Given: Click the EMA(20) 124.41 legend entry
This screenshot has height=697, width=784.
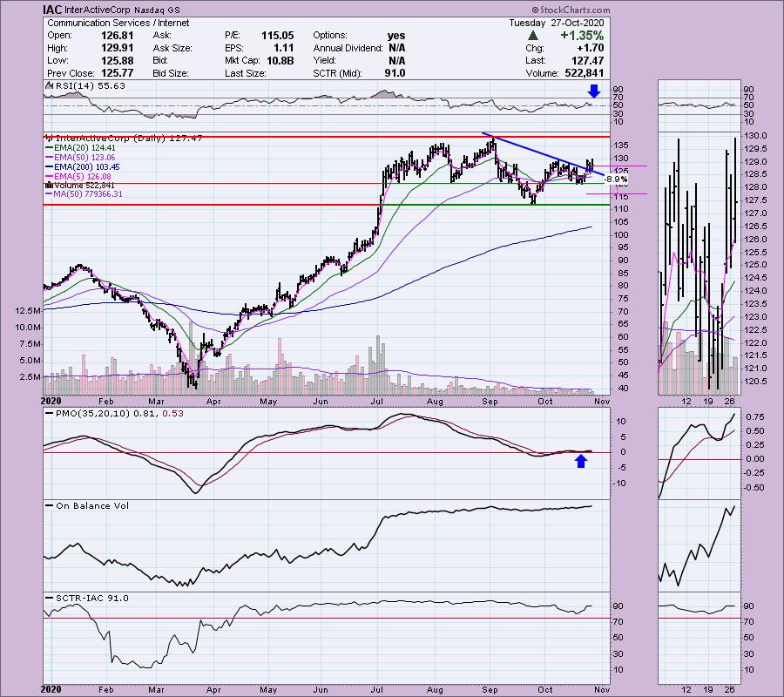Looking at the screenshot, I should coord(85,148).
